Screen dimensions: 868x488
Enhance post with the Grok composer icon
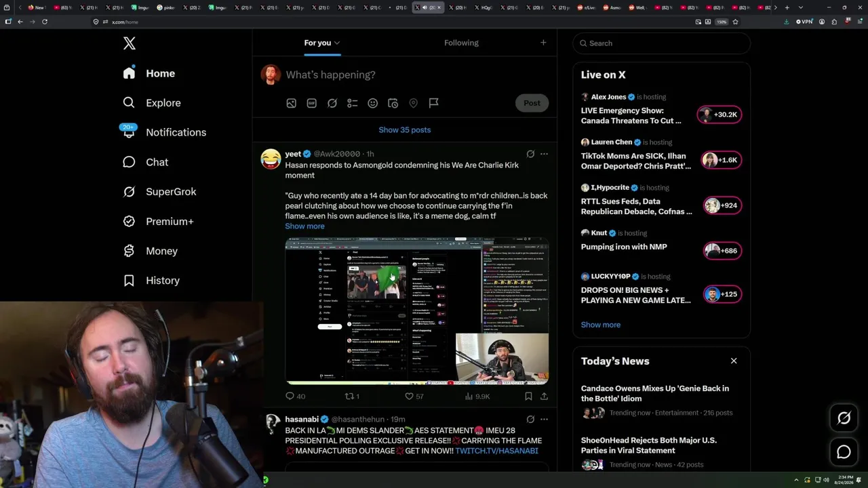(332, 103)
